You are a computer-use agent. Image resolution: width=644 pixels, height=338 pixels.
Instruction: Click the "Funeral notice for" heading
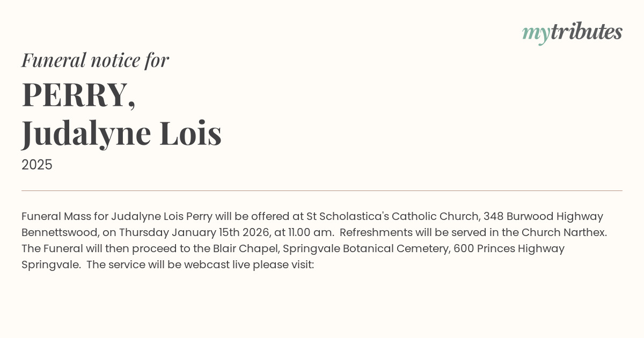(x=95, y=60)
